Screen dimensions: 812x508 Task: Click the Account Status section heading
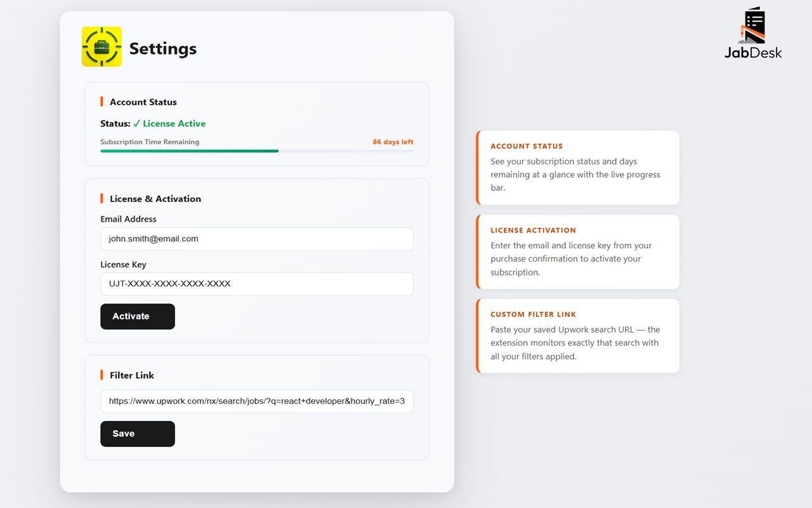[x=143, y=102]
